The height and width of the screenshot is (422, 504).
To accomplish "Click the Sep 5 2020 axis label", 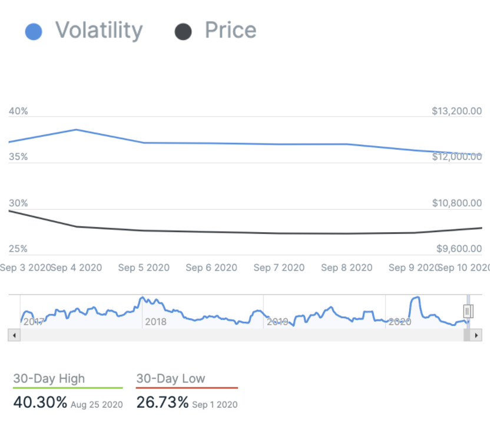I will pos(144,268).
